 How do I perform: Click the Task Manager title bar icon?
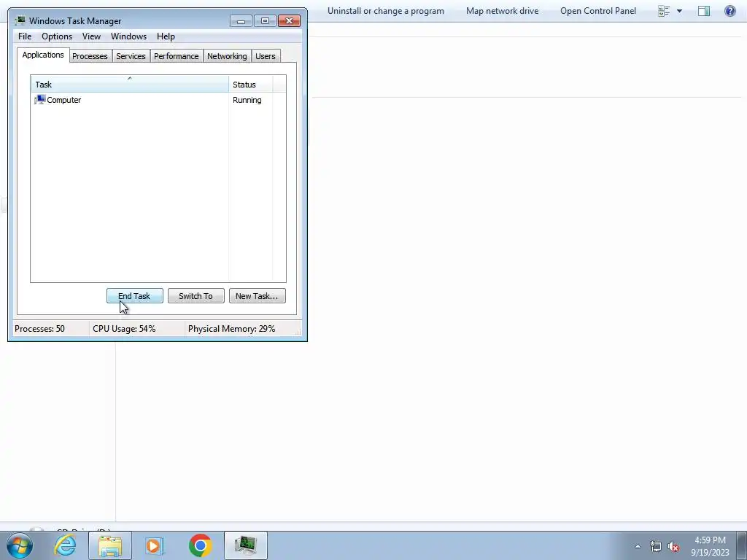[x=20, y=20]
